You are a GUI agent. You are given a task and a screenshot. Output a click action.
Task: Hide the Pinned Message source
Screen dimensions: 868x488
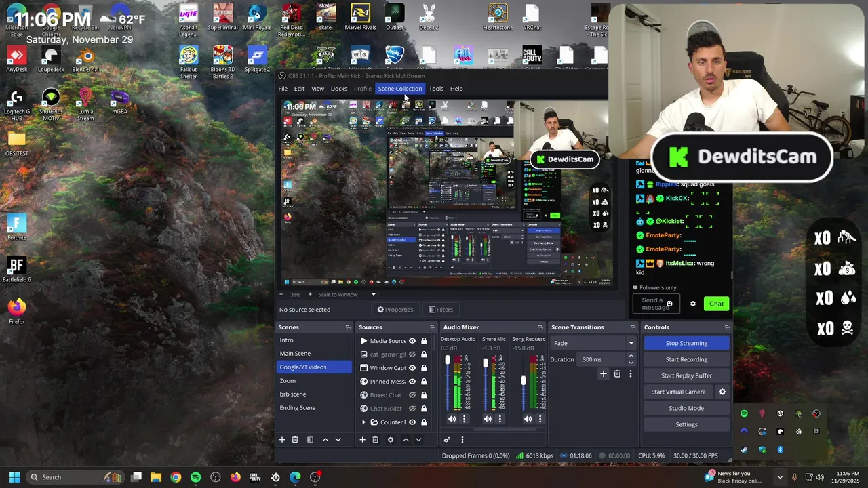click(x=412, y=382)
